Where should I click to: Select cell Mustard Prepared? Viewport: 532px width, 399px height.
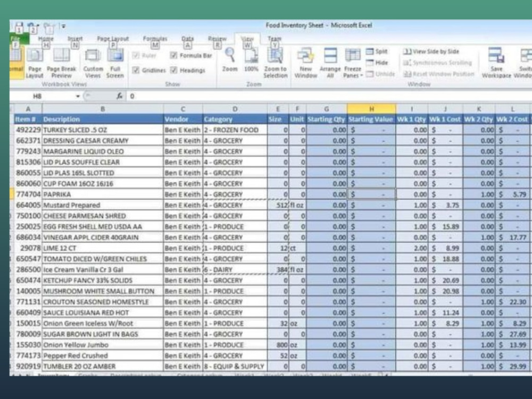(103, 205)
